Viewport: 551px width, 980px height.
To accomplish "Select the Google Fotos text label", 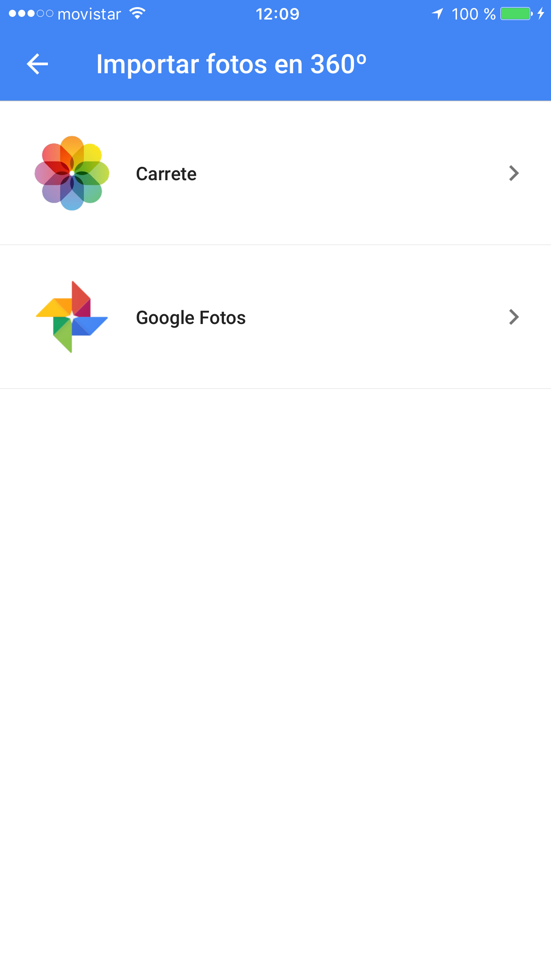I will click(x=191, y=318).
